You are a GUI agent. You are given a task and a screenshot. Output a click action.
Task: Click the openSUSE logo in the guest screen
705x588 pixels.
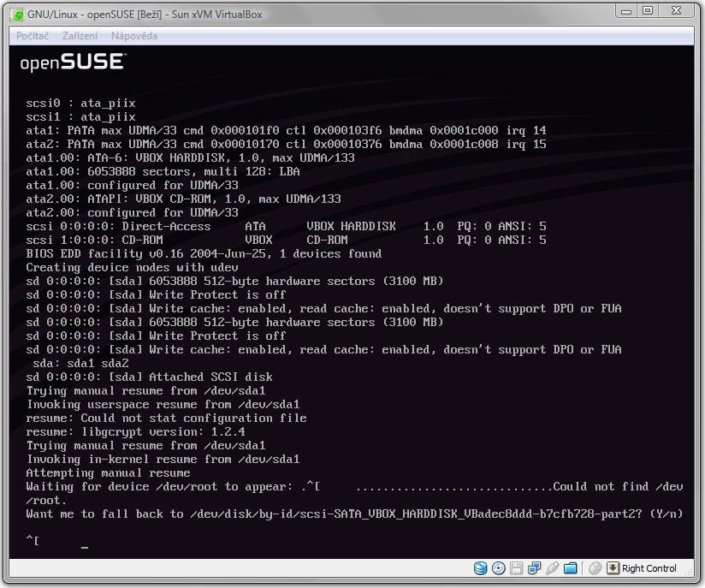74,62
